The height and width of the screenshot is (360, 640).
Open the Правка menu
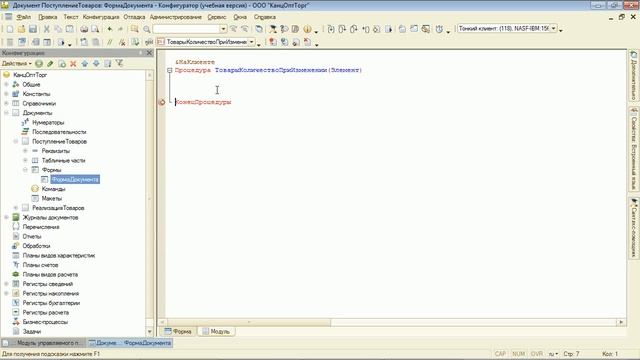pyautogui.click(x=47, y=17)
